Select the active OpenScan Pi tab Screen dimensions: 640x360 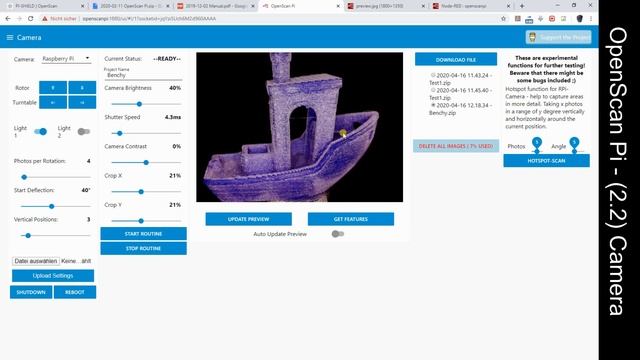pos(301,6)
